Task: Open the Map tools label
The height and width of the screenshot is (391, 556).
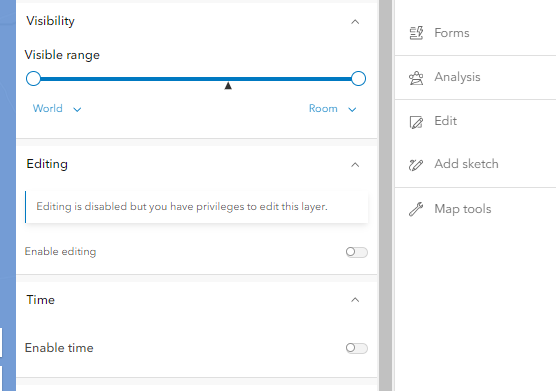Action: click(463, 209)
